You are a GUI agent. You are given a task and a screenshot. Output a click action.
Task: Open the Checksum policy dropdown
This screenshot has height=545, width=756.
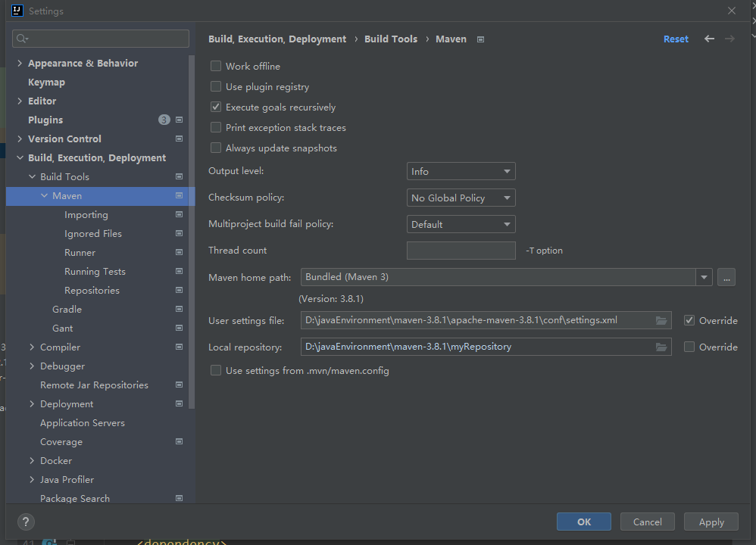pyautogui.click(x=461, y=198)
